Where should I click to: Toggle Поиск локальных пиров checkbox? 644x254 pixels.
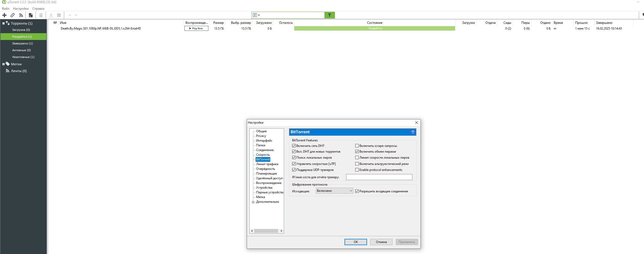tap(294, 158)
